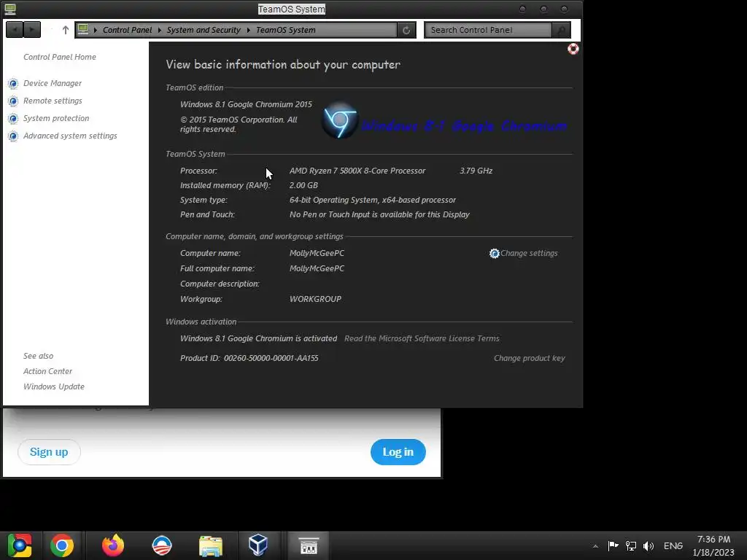Screen dimensions: 747x560
Task: Click System and Security breadcrumb
Action: (204, 30)
